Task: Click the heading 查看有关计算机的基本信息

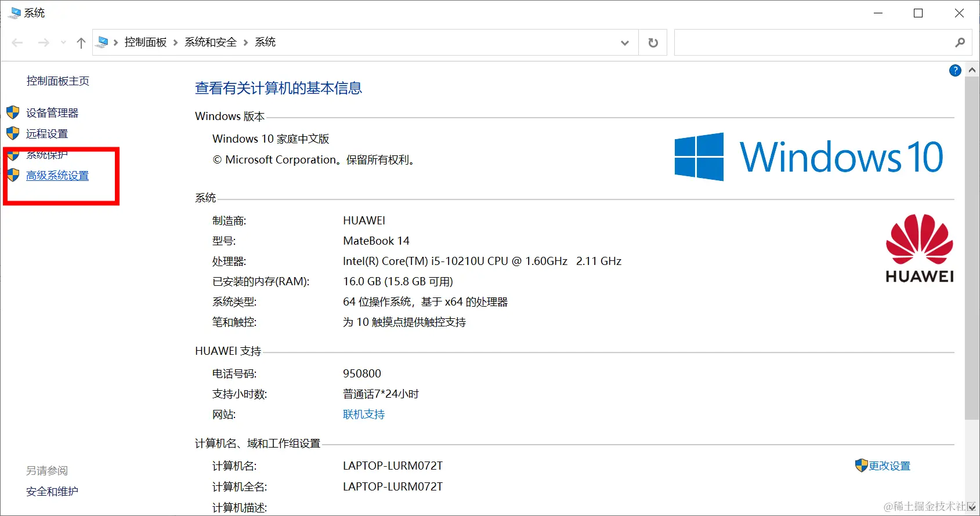Action: tap(279, 88)
